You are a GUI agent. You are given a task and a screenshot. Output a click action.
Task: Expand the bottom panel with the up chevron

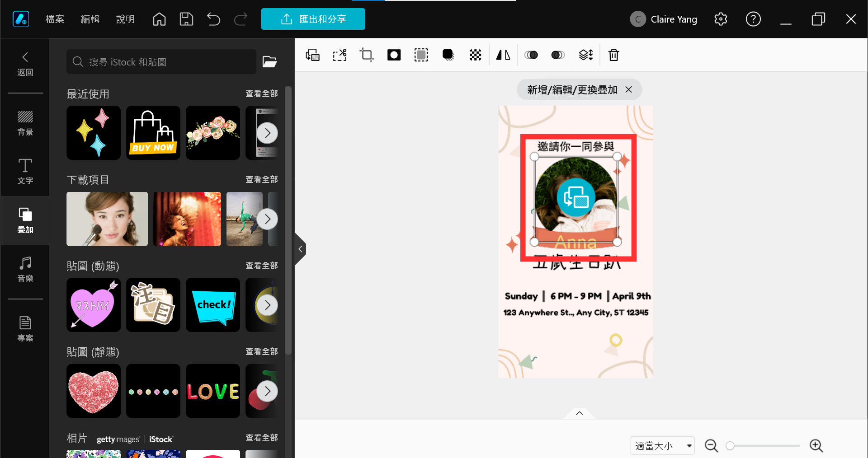pyautogui.click(x=579, y=413)
